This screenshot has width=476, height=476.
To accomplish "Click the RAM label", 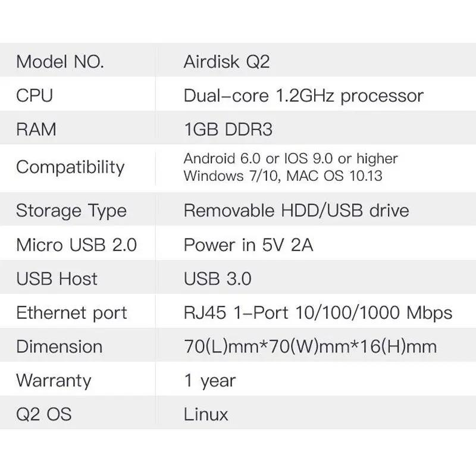I will coord(36,129).
